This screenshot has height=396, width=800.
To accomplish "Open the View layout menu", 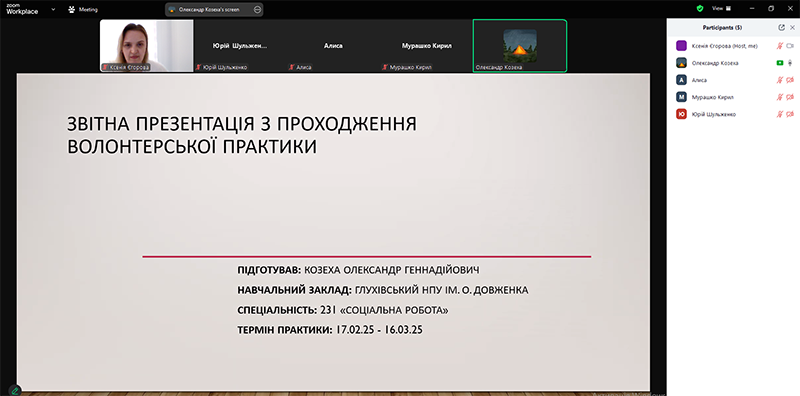I will click(x=721, y=9).
